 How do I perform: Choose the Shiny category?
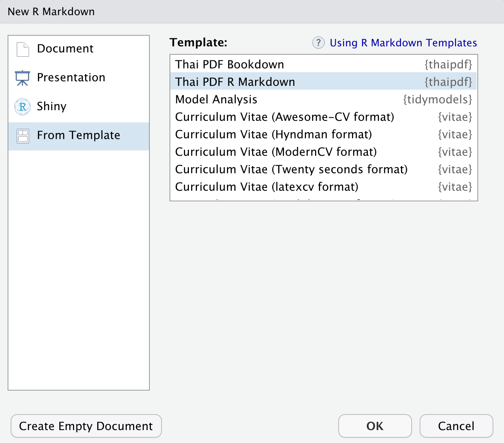52,106
